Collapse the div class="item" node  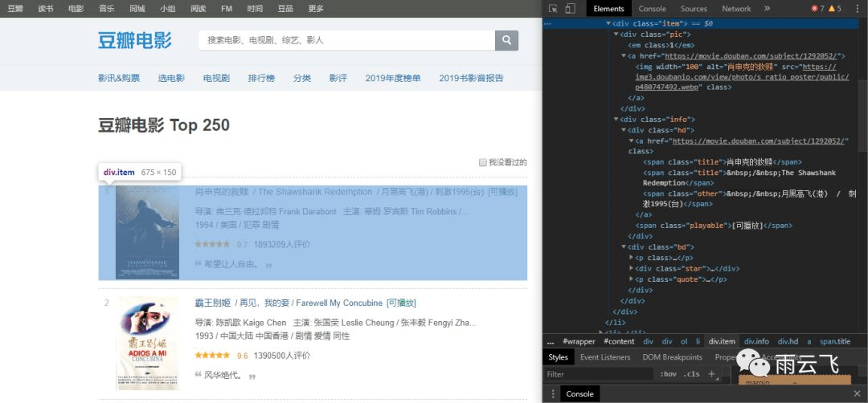pyautogui.click(x=608, y=24)
